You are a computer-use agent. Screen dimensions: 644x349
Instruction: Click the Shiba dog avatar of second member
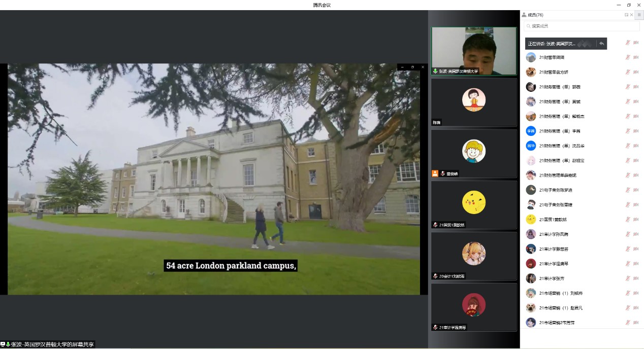point(531,72)
